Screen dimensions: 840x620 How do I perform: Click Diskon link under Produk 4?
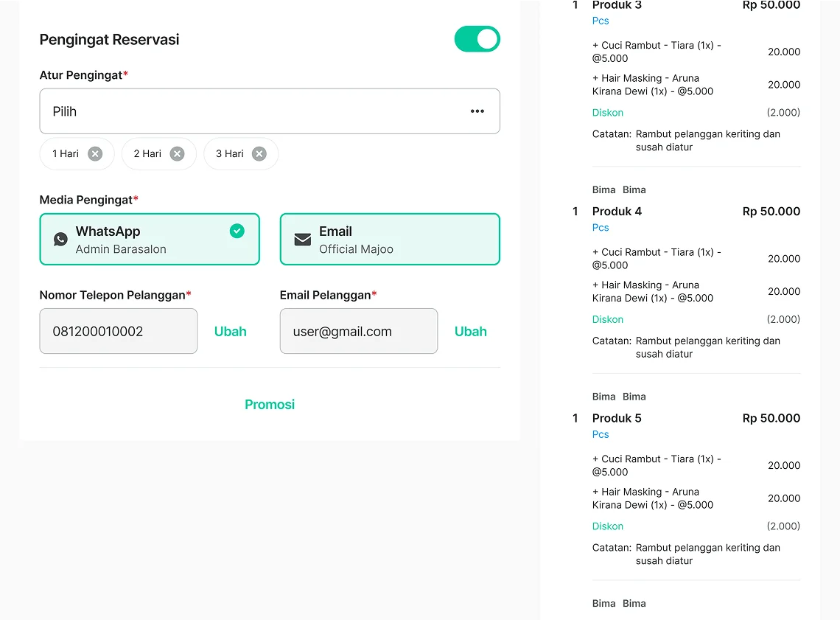pyautogui.click(x=608, y=320)
